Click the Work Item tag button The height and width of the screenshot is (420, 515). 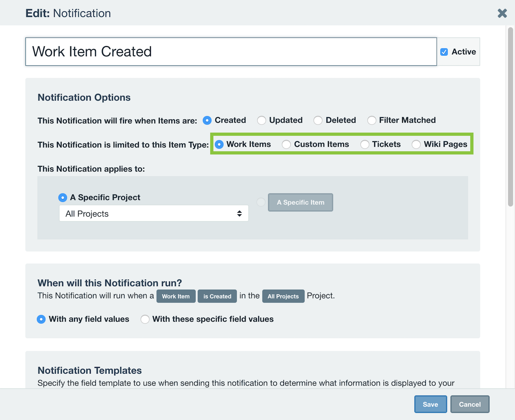click(x=176, y=296)
